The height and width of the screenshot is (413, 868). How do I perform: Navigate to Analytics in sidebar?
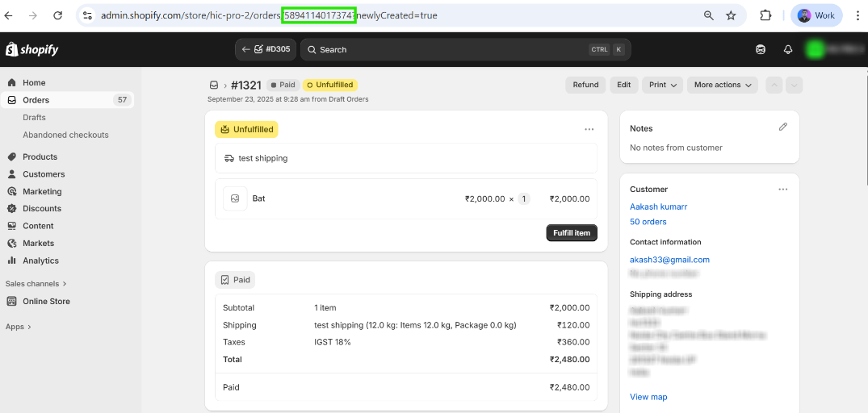[x=40, y=261]
